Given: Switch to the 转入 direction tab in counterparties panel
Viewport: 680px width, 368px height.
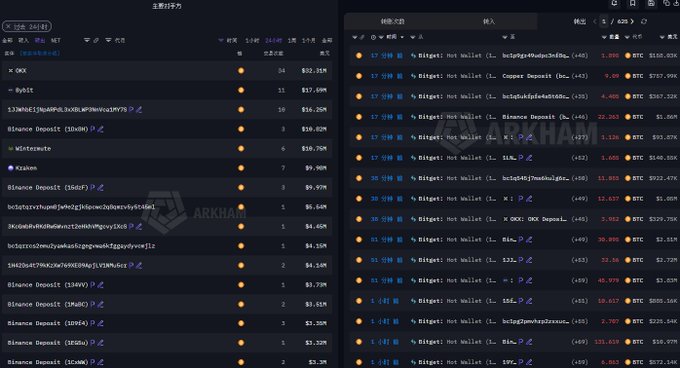Looking at the screenshot, I should point(23,40).
